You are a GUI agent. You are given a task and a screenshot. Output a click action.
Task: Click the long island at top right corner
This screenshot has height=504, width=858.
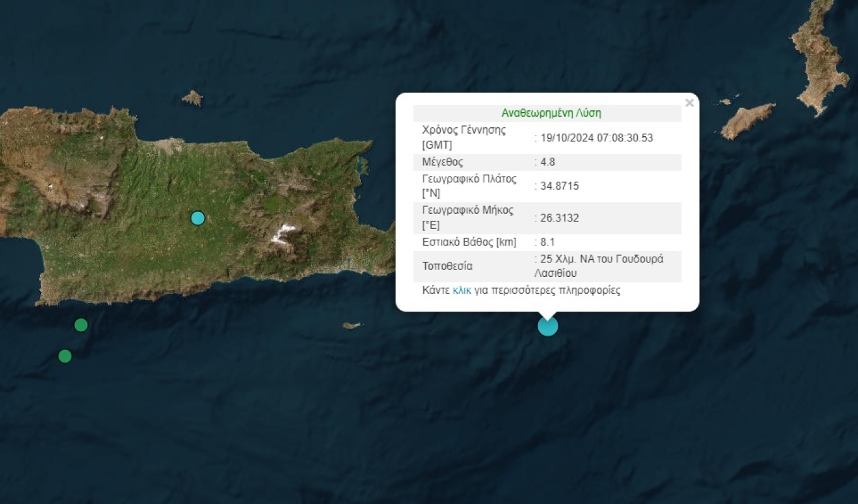(819, 57)
